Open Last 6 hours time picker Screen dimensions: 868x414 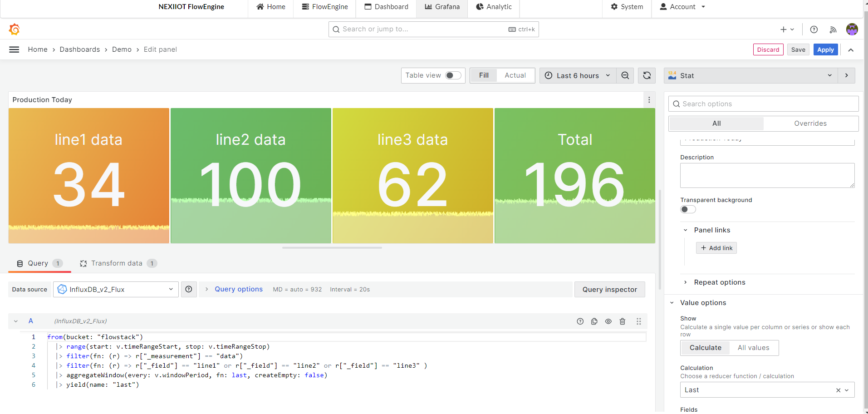[x=578, y=75]
